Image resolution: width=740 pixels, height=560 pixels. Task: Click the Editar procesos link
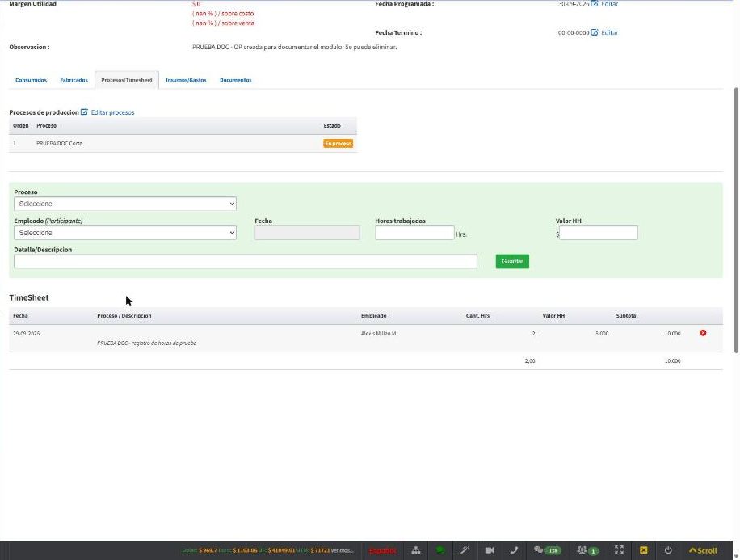tap(112, 112)
